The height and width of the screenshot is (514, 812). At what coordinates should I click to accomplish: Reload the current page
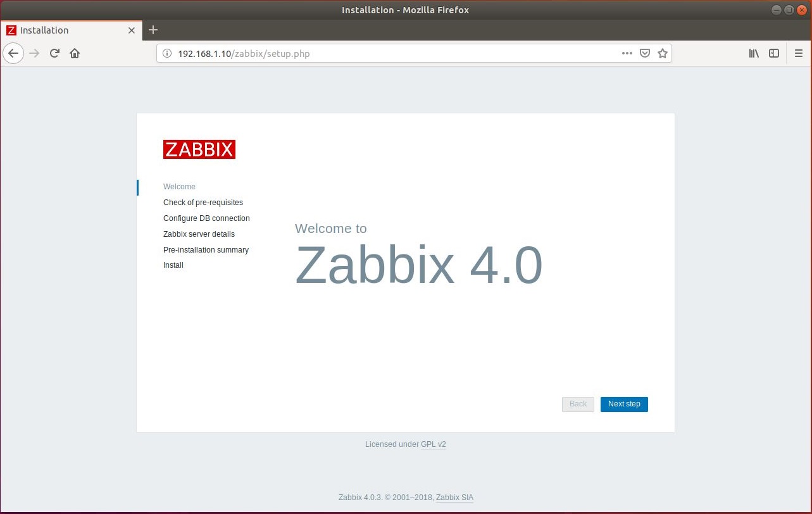[x=54, y=54]
